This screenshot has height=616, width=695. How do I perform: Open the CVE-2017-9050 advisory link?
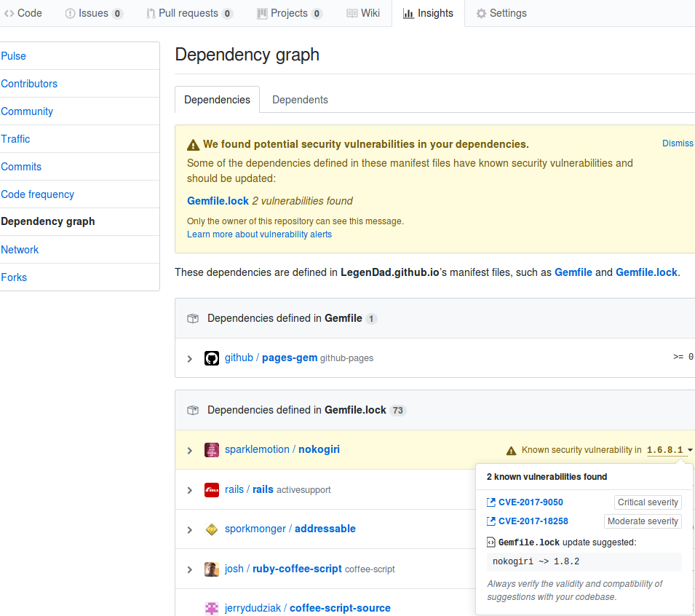[x=531, y=502]
